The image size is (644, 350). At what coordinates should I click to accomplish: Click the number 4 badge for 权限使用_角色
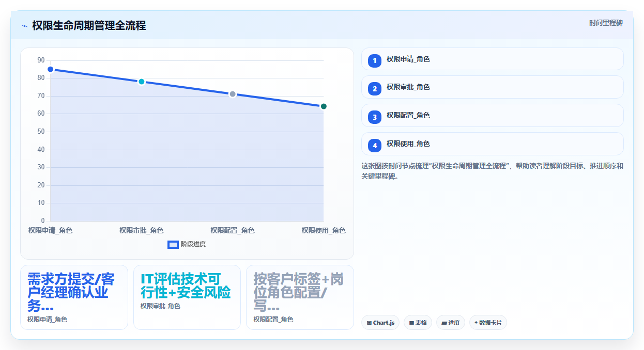pos(375,146)
